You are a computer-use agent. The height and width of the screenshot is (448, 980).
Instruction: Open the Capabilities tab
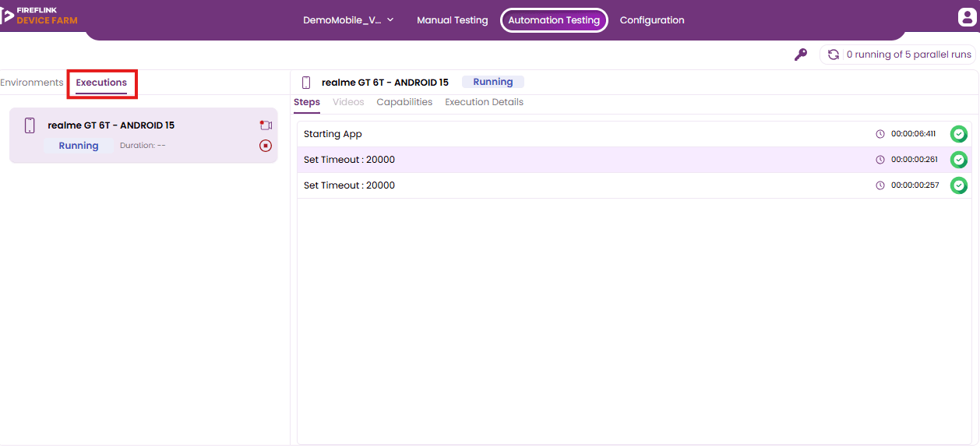click(404, 102)
